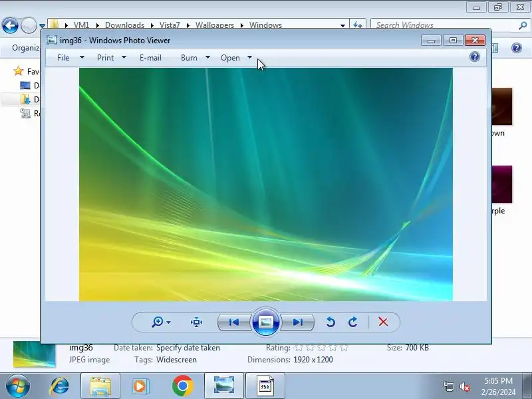Select the brown wallpaper thumbnail in Explorer
The image size is (532, 399).
point(502,106)
